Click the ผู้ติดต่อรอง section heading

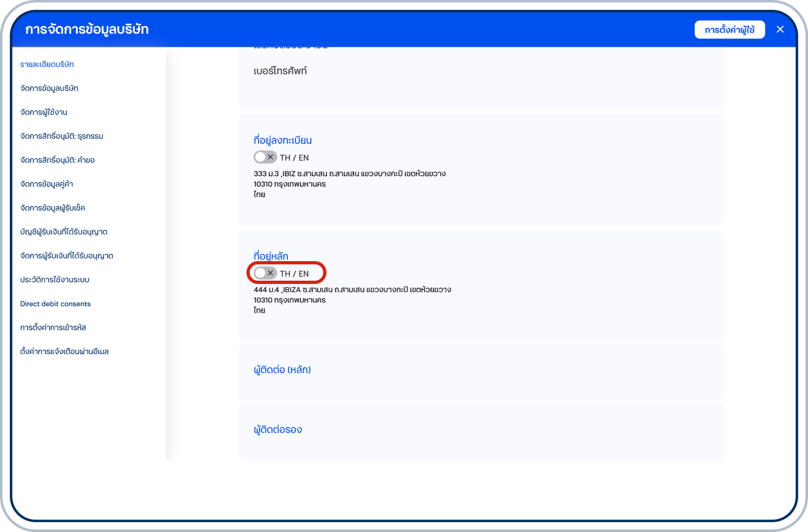click(x=277, y=430)
